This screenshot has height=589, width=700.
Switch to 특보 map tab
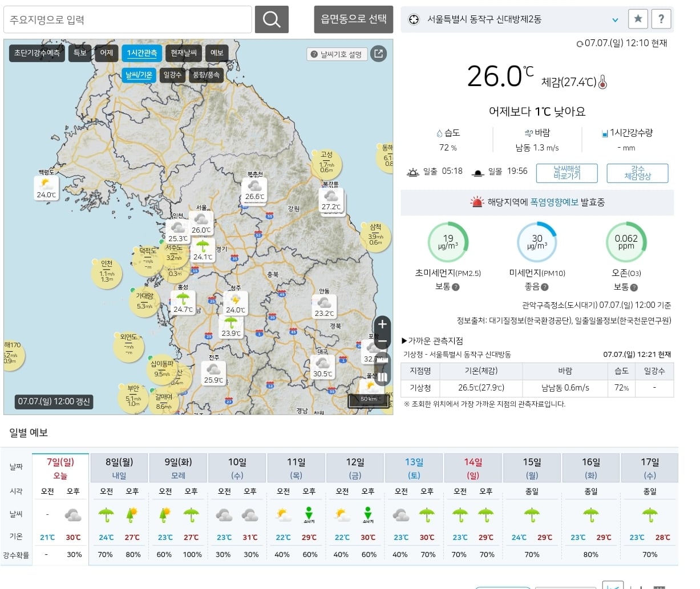click(x=80, y=54)
